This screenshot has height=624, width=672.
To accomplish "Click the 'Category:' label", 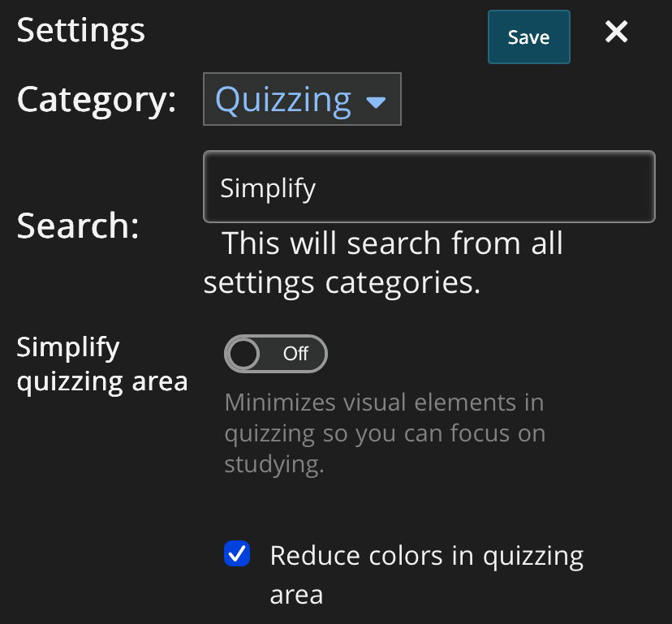I will coord(96,100).
